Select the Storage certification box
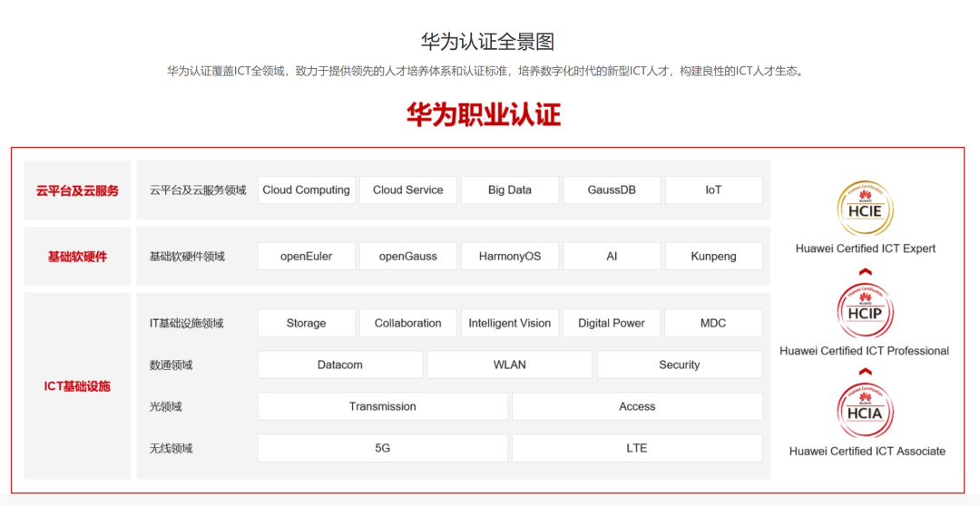The height and width of the screenshot is (506, 980). tap(307, 323)
